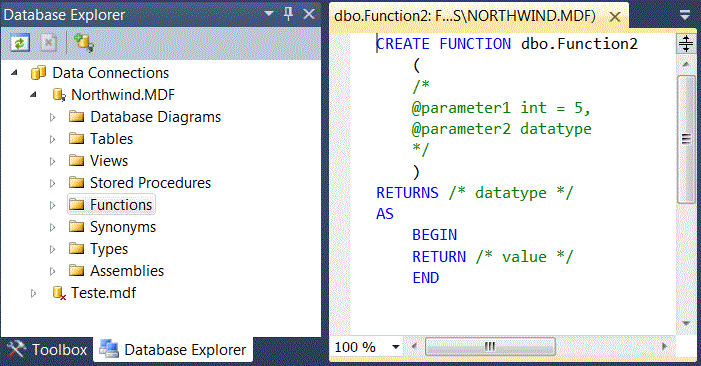701x366 pixels.
Task: Open the Database Explorer window position dropdown
Action: tap(269, 14)
